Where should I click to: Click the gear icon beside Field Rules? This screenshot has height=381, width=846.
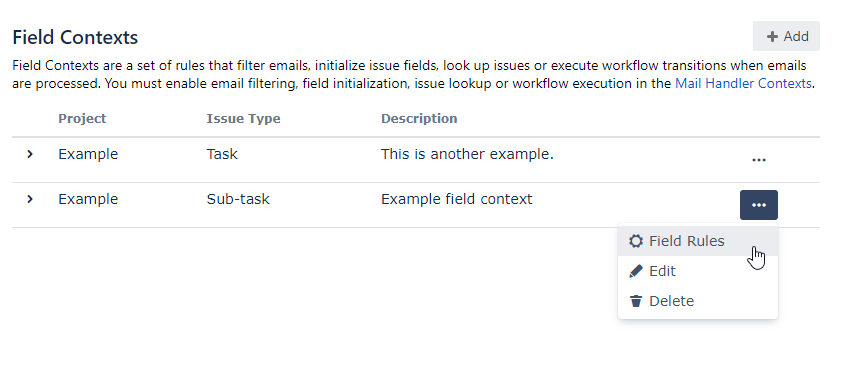636,241
